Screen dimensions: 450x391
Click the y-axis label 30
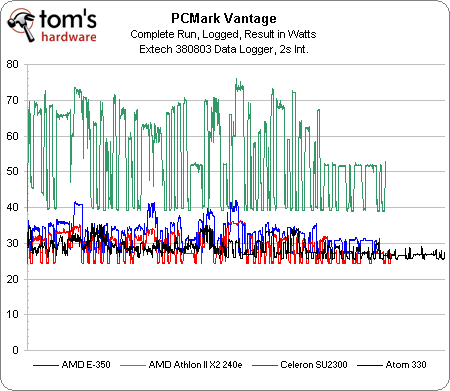[12, 243]
